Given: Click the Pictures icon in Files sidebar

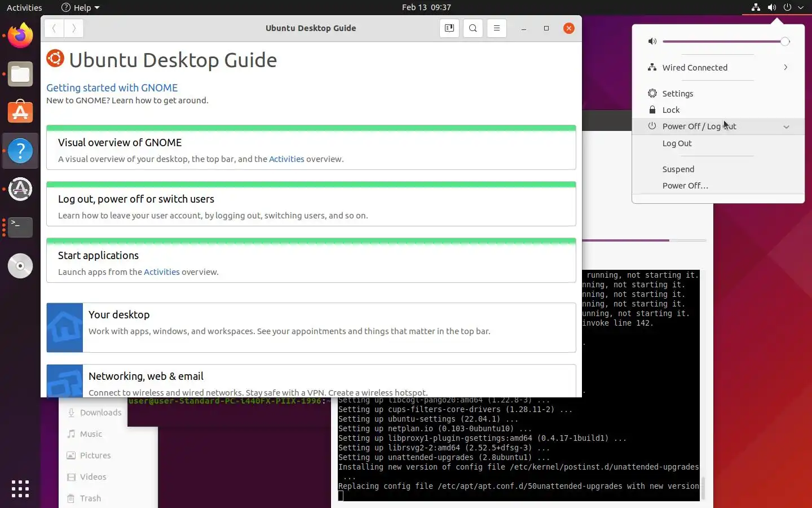Looking at the screenshot, I should point(71,456).
